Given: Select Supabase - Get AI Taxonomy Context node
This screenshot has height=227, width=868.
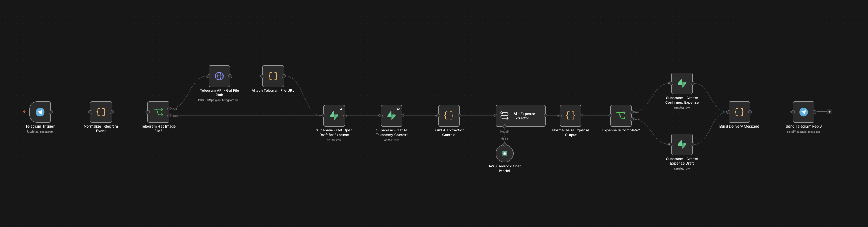Looking at the screenshot, I should [391, 116].
